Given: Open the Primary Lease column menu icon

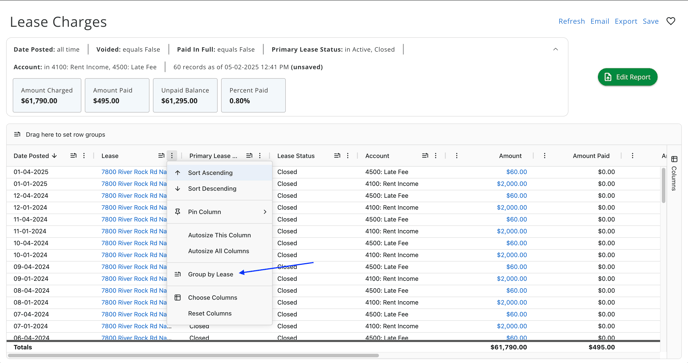Looking at the screenshot, I should pos(260,155).
